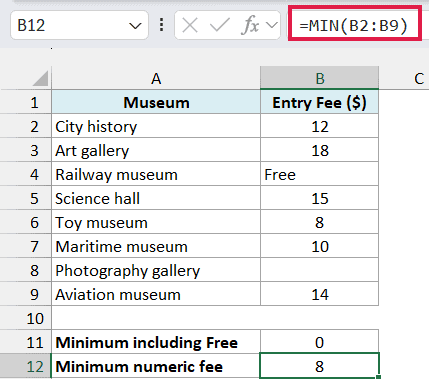
Task: Select row 2 header
Action: (26, 126)
